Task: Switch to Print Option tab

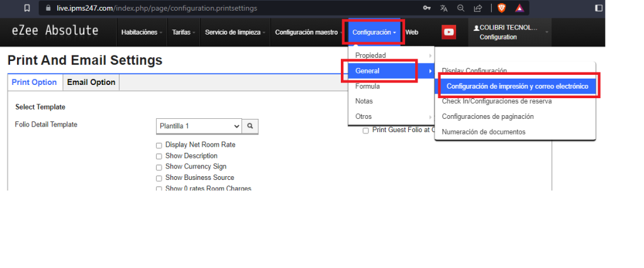Action: (x=35, y=82)
